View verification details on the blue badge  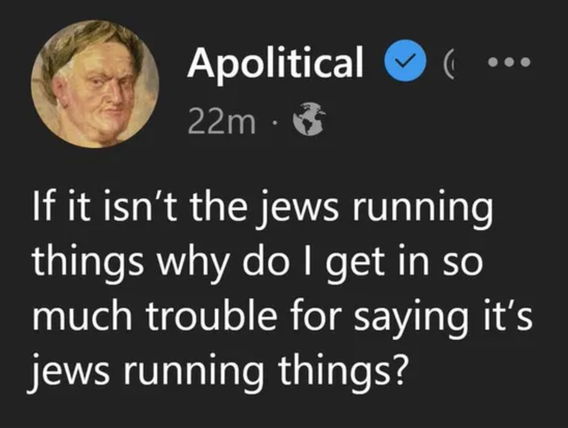coord(405,62)
